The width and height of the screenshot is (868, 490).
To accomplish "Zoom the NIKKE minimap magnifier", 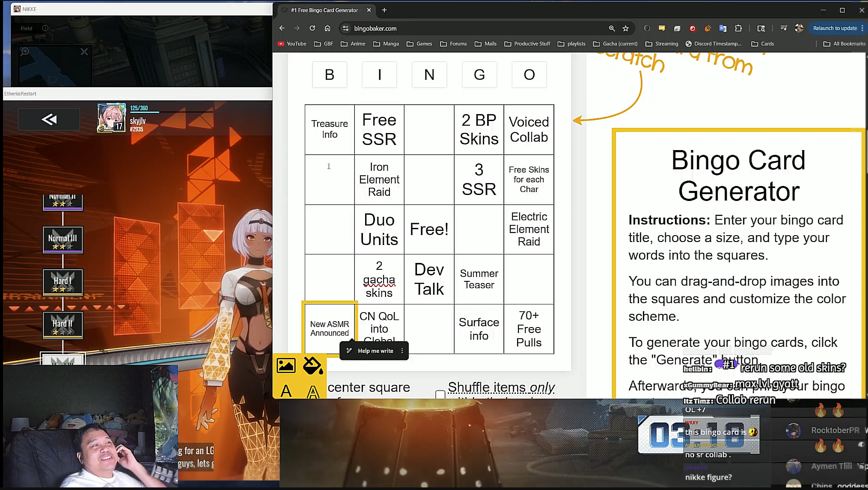I will (x=25, y=51).
